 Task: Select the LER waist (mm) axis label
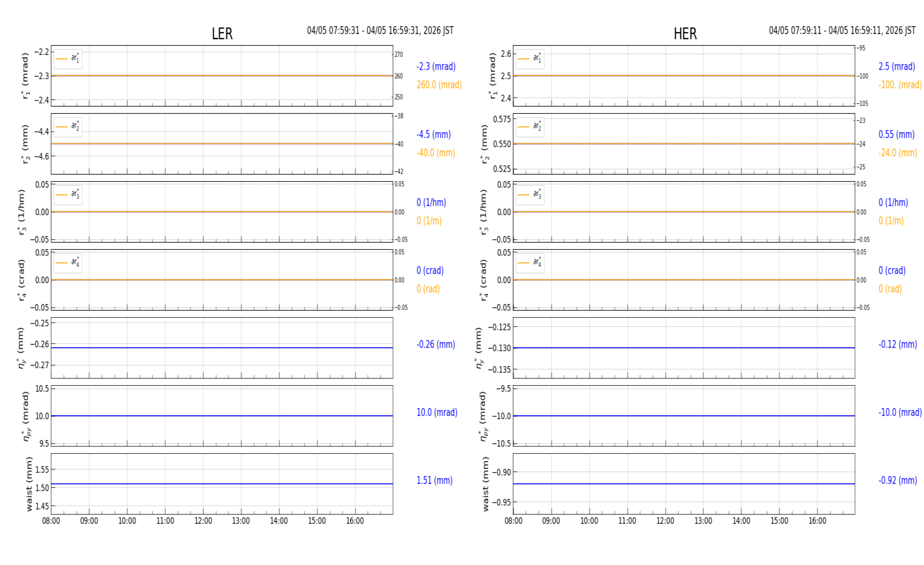(29, 484)
